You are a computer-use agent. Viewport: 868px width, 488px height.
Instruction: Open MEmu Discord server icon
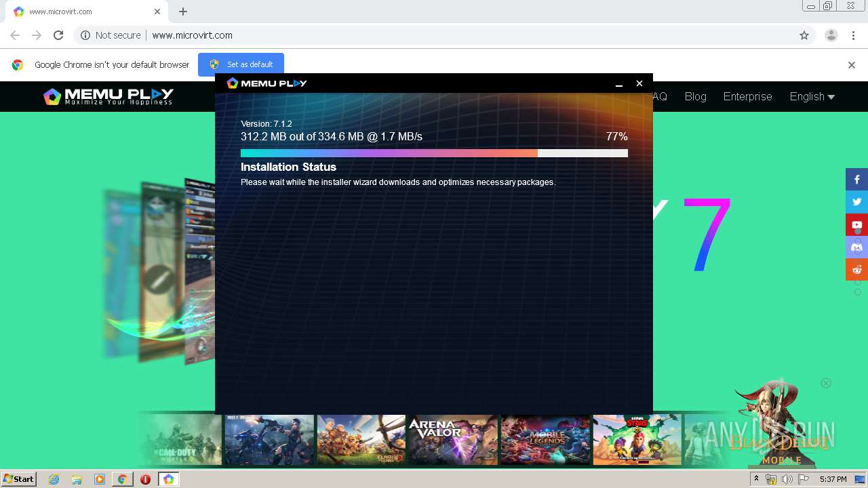(x=856, y=247)
